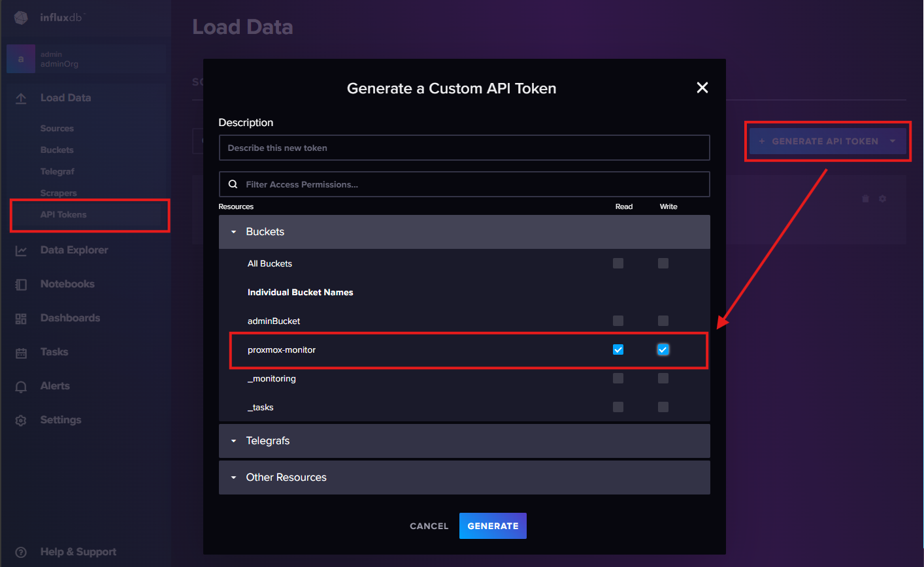Check Read for _monitoring bucket
924x567 pixels.
[x=618, y=378]
